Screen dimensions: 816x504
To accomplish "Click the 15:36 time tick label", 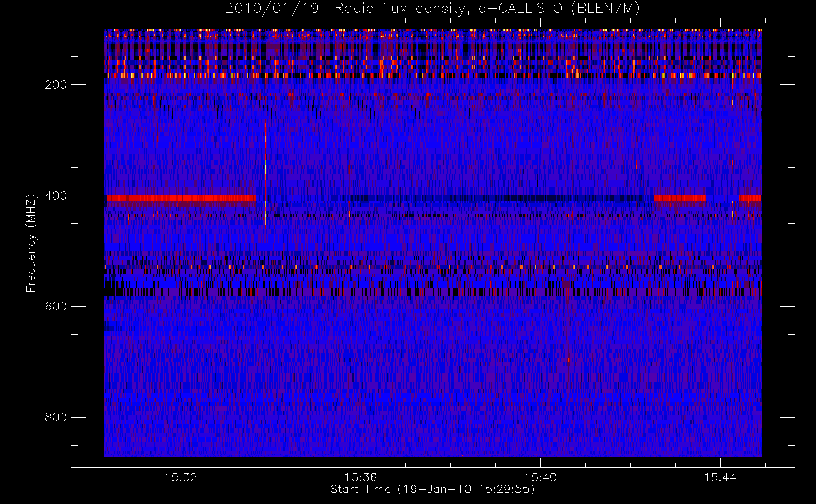I will (x=361, y=477).
